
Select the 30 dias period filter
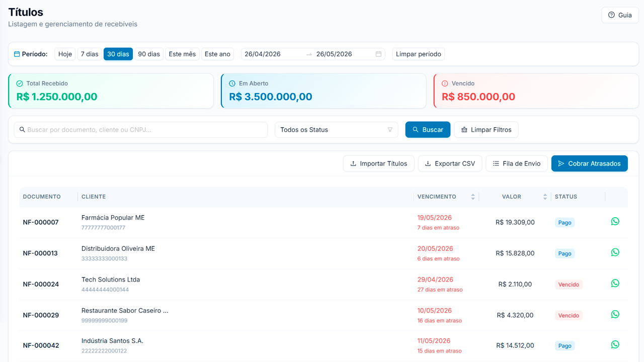point(118,54)
